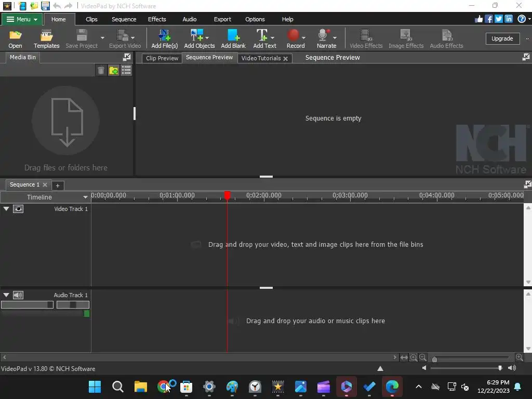The image size is (532, 399).
Task: Expand the Add Text dropdown arrow
Action: point(272,37)
